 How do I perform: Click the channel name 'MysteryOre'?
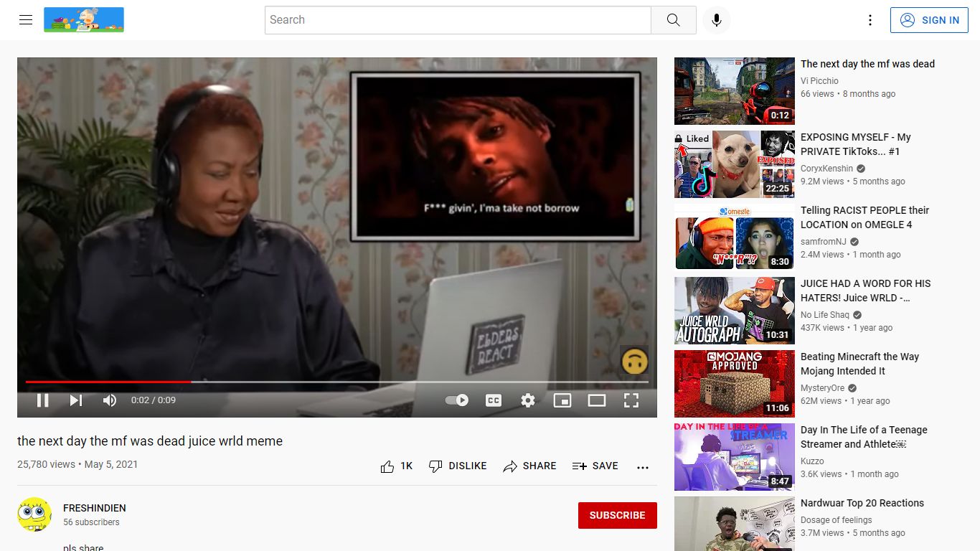[x=823, y=388]
